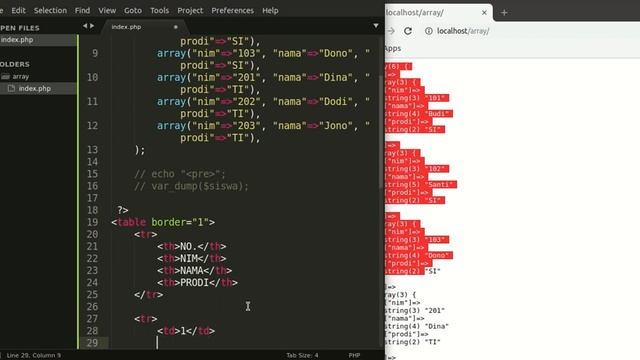
Task: Open the tab list dropdown arrow
Action: 376,26
